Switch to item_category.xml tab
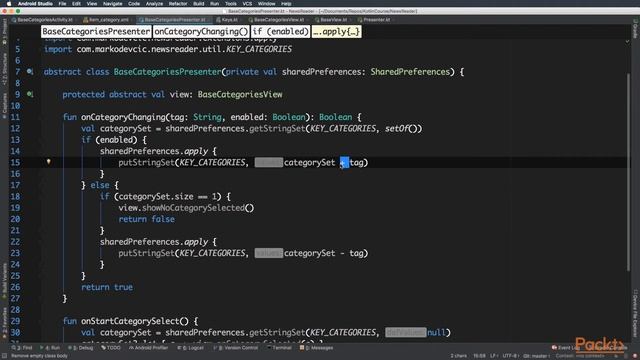The width and height of the screenshot is (640, 360). 108,20
